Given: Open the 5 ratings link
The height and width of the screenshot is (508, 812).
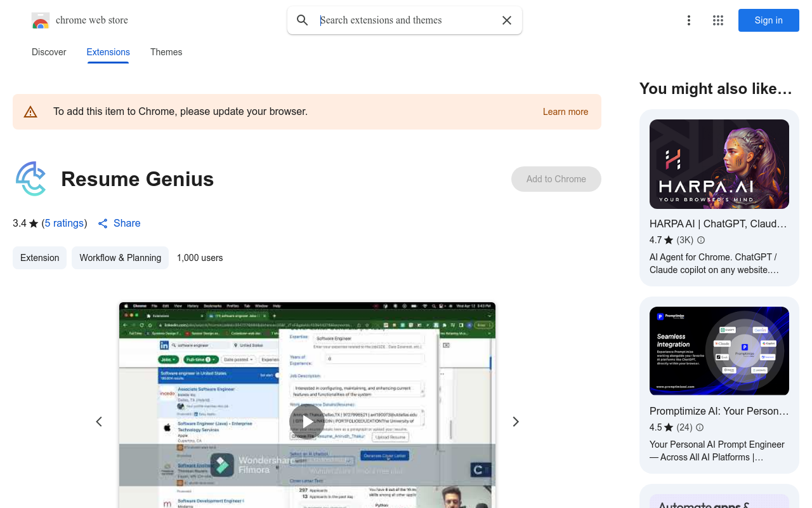Looking at the screenshot, I should pos(65,224).
